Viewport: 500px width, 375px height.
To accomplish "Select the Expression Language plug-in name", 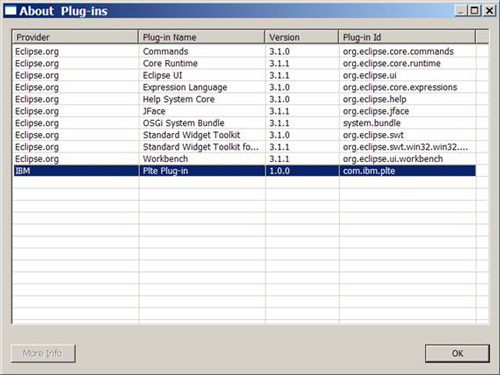I will tap(185, 87).
